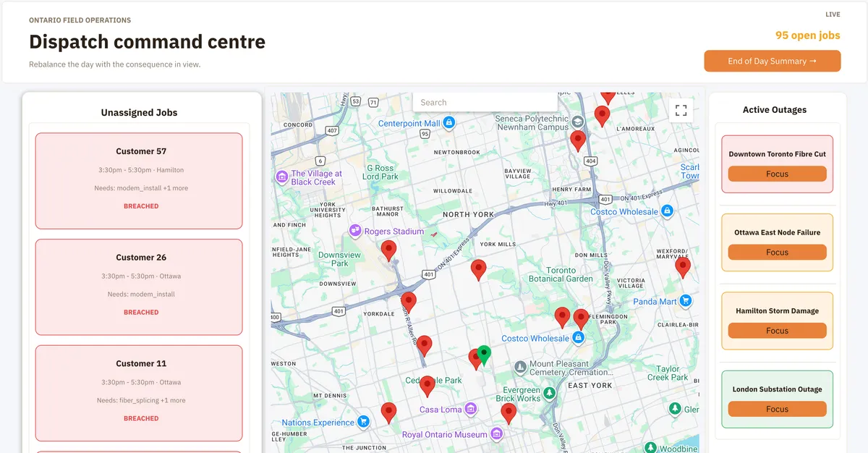The height and width of the screenshot is (453, 868).
Task: Click BREACHED status on Customer 26
Action: pyautogui.click(x=141, y=313)
